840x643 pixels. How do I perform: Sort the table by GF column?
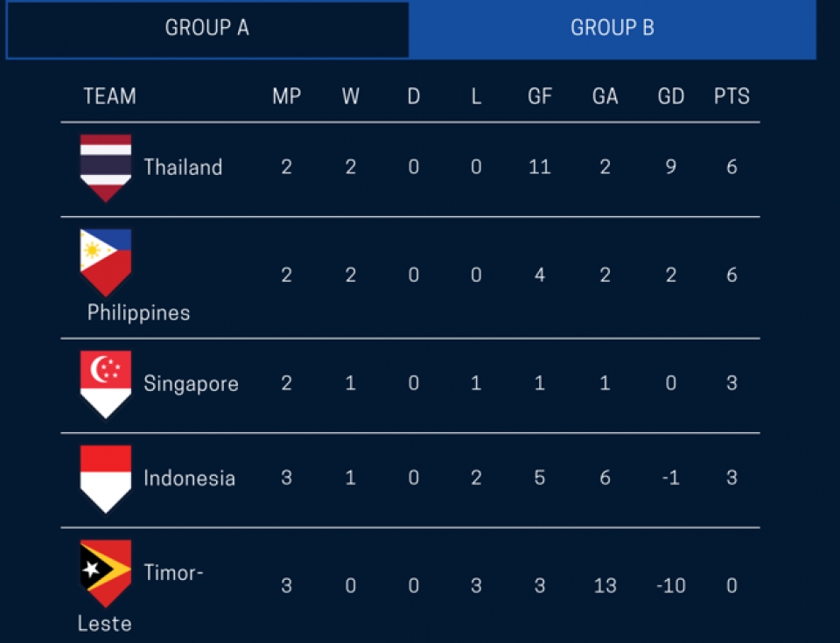pyautogui.click(x=540, y=96)
